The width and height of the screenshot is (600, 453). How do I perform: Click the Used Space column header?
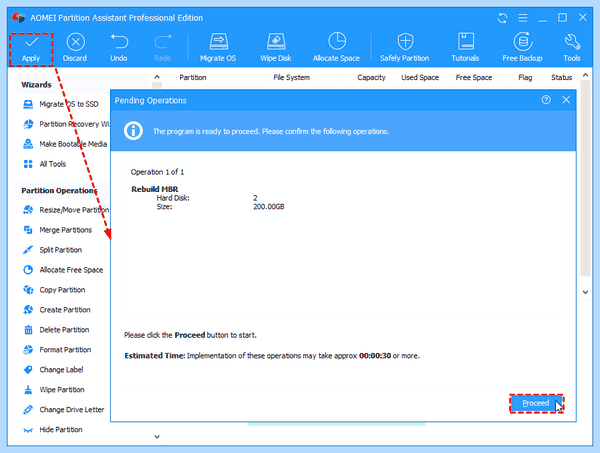[420, 77]
